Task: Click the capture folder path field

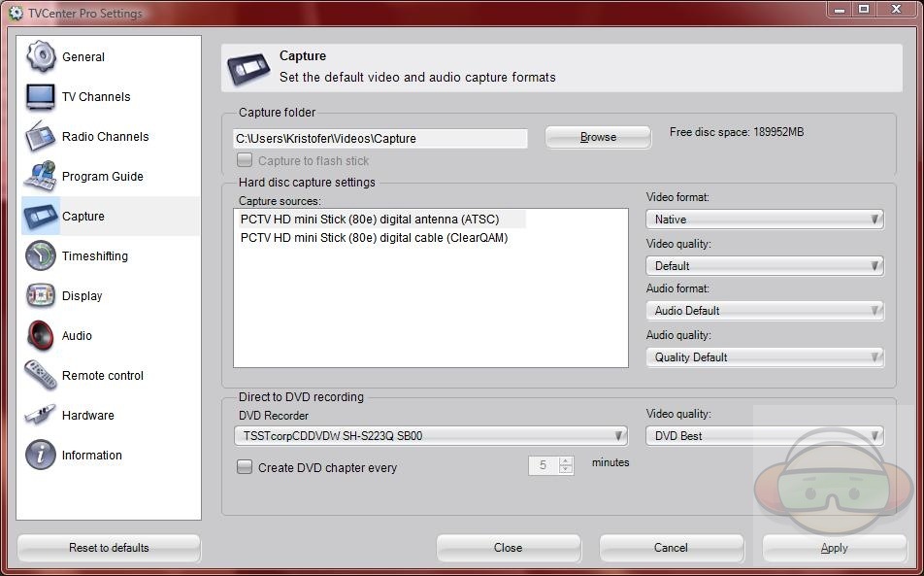Action: coord(380,139)
